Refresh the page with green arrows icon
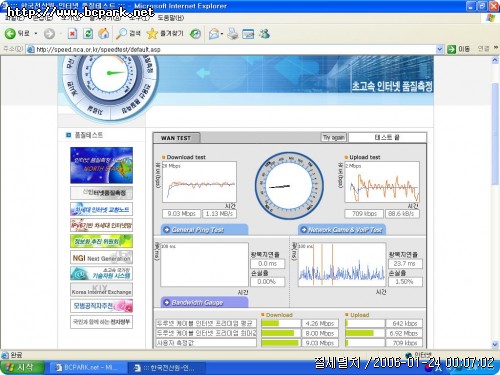This screenshot has width=500, height=375. coord(88,34)
